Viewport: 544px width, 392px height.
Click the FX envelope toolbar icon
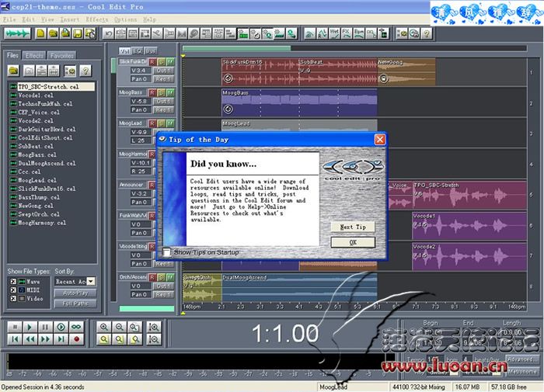[347, 33]
